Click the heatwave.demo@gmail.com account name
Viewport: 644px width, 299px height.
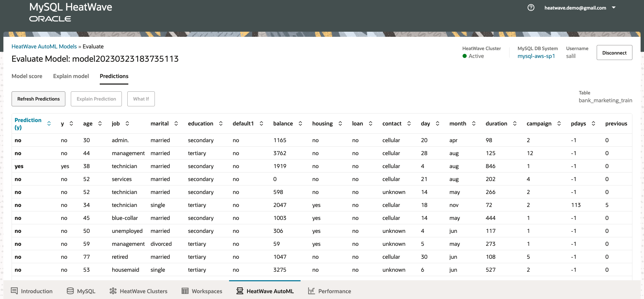(x=575, y=8)
